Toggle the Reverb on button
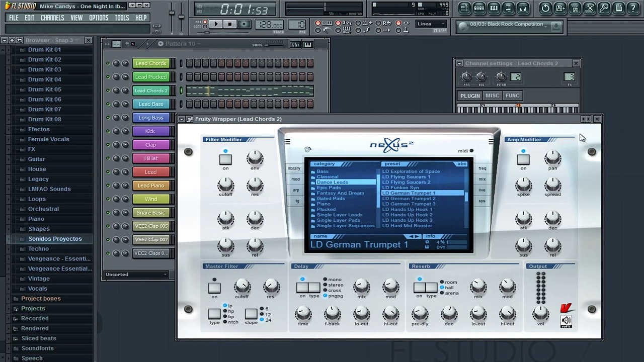Screen dimensions: 644x362 (x=419, y=288)
